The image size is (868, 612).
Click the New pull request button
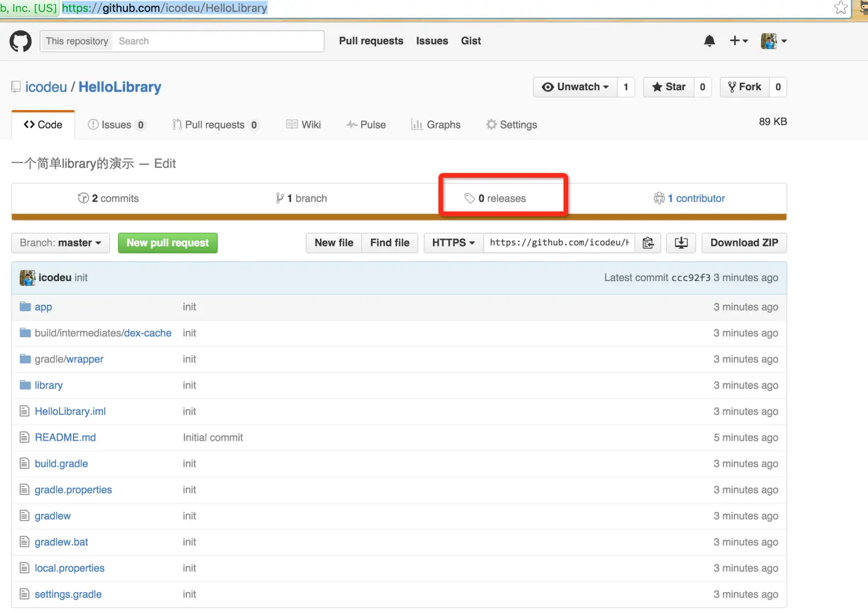point(168,243)
